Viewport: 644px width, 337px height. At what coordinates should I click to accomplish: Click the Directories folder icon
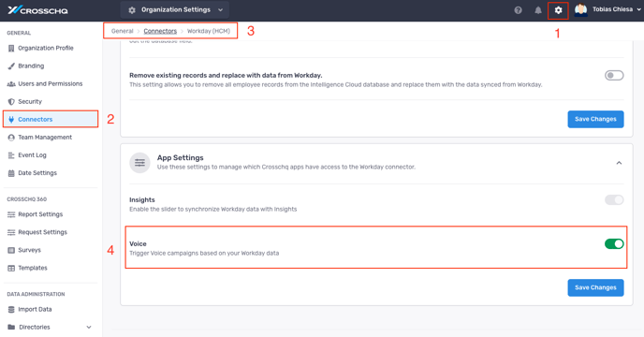click(x=11, y=327)
